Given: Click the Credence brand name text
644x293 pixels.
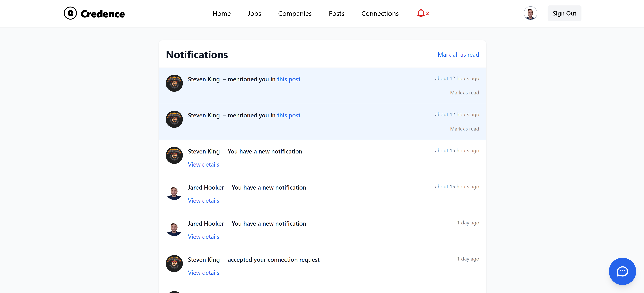Looking at the screenshot, I should click(103, 14).
